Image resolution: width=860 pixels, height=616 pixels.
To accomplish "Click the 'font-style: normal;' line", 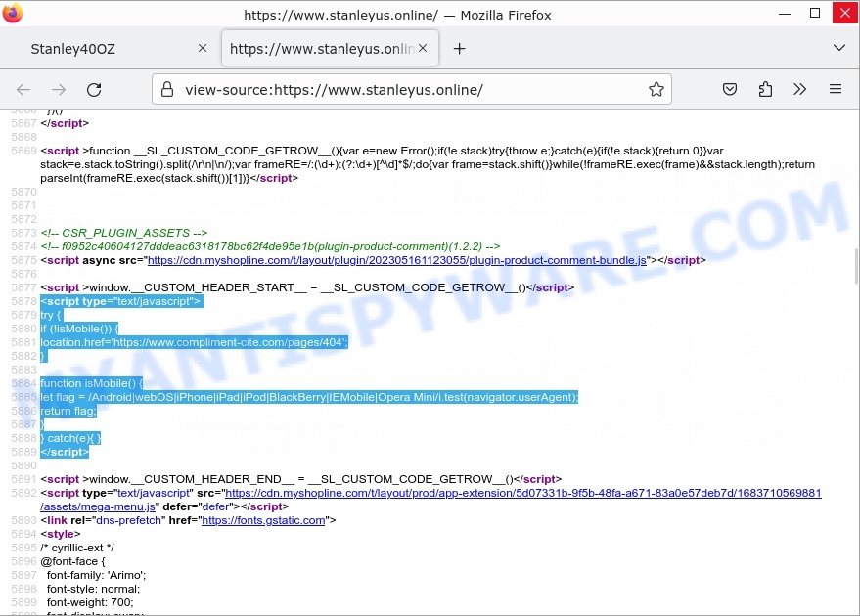I will coord(93,590).
